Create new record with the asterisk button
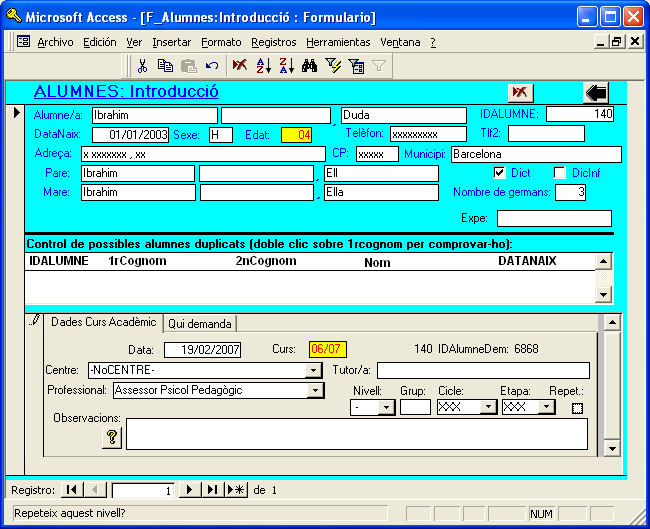This screenshot has width=650, height=529. pos(235,490)
